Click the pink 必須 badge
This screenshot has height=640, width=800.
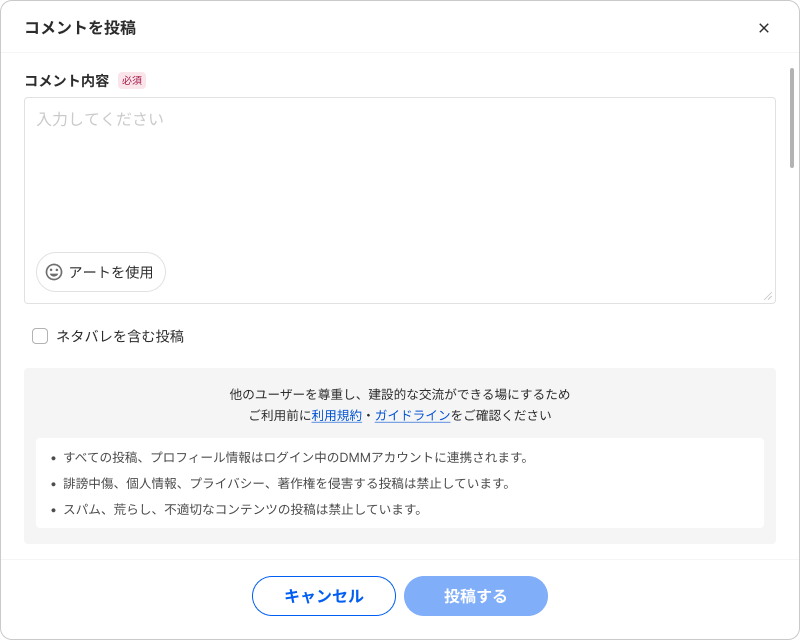click(x=132, y=81)
